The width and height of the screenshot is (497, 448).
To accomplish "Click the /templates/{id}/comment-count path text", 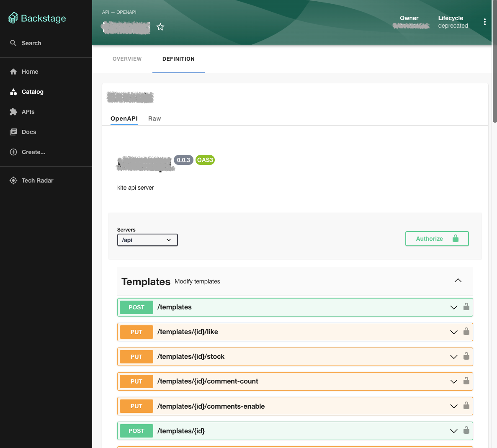I will pos(208,381).
